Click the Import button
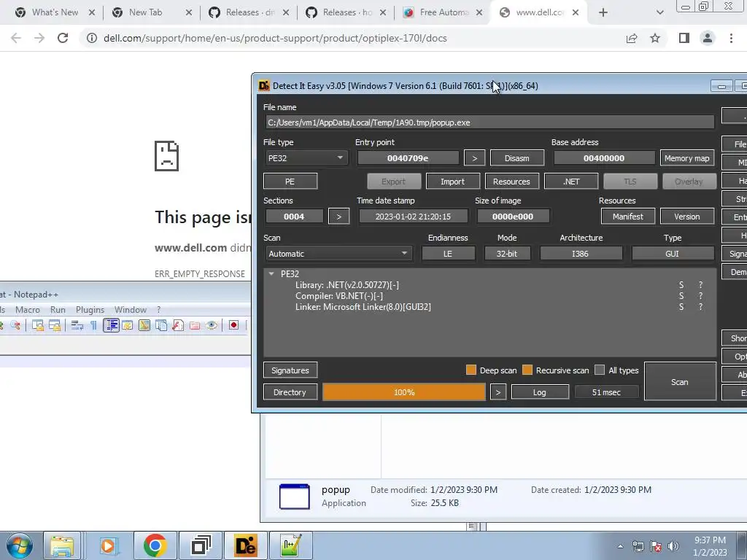Image resolution: width=747 pixels, height=560 pixels. point(452,182)
